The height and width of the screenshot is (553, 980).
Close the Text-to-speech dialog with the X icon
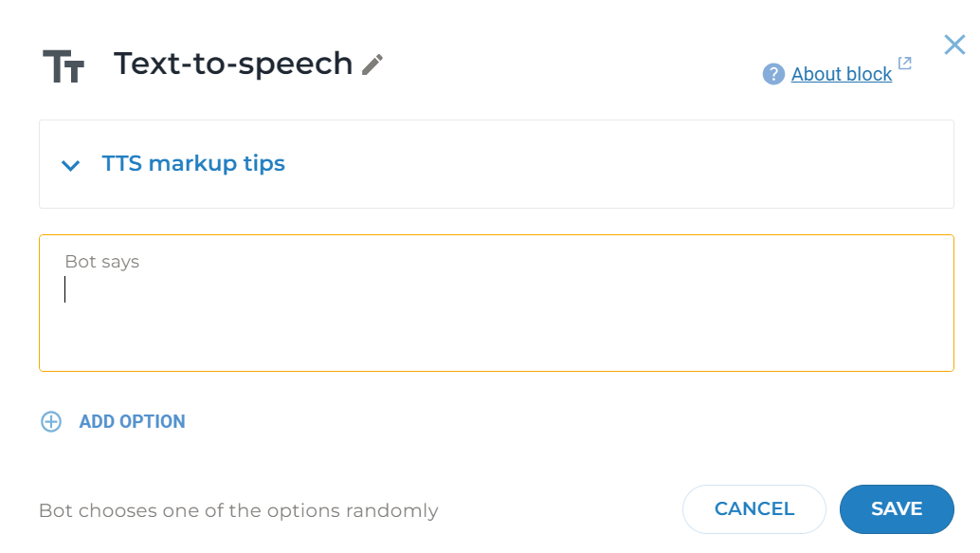click(x=953, y=45)
